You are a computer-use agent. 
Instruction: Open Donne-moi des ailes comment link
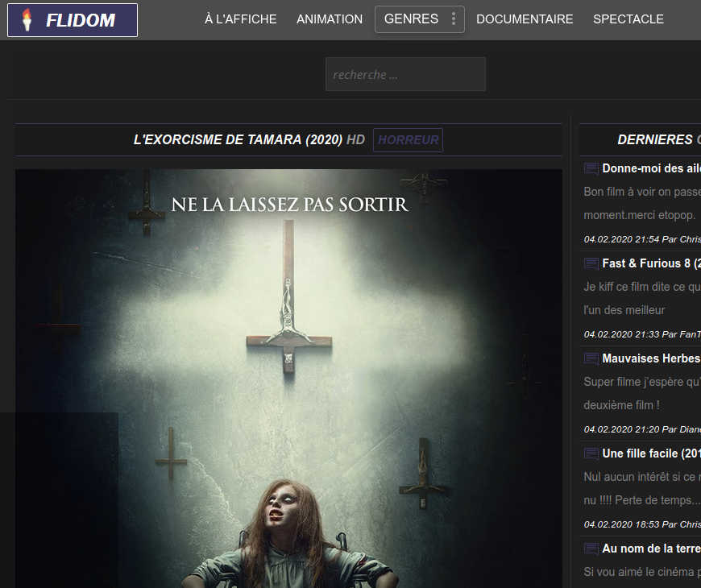[x=651, y=168]
